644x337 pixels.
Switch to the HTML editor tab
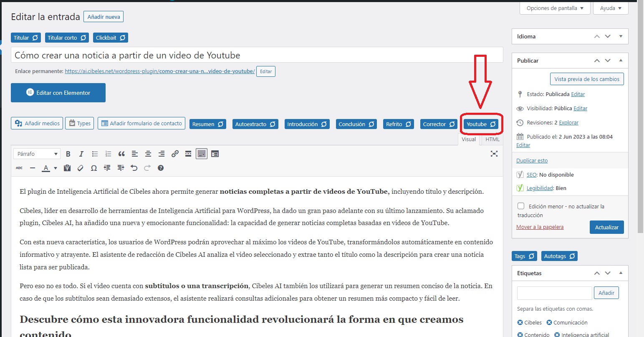[x=492, y=139]
